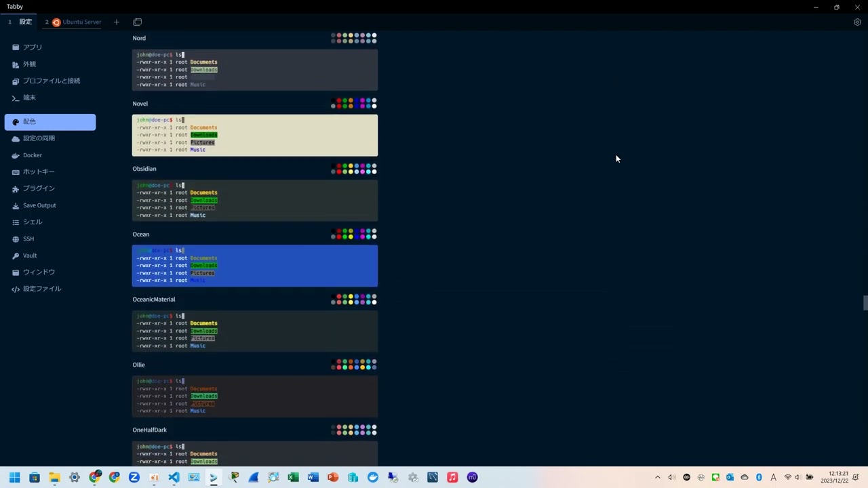868x488 pixels.
Task: Open Word from the taskbar
Action: point(313,477)
